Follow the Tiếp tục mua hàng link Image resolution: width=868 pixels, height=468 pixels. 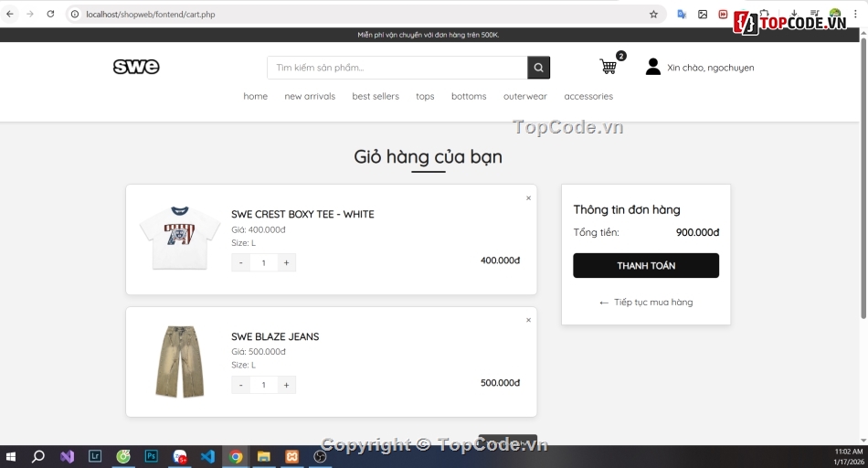652,303
